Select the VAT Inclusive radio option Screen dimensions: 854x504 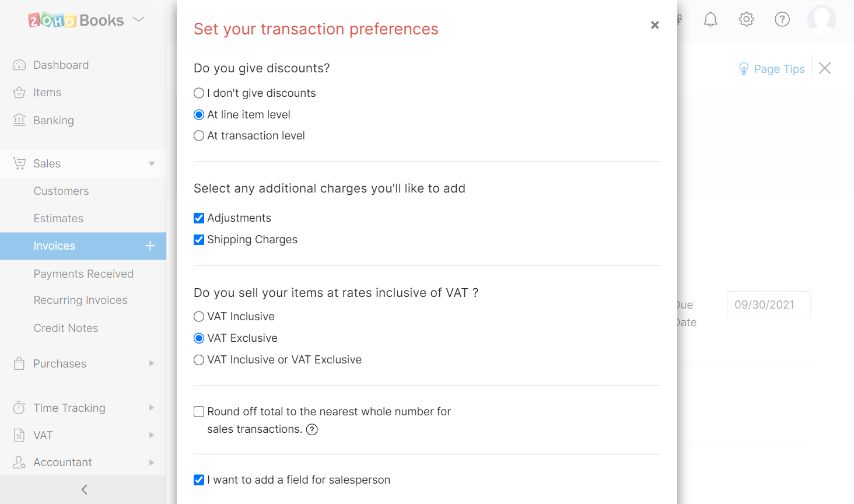point(199,317)
